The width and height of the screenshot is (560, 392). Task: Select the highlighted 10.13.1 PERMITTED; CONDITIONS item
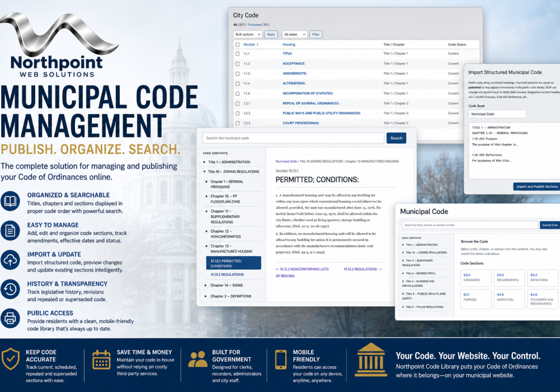coord(234,263)
